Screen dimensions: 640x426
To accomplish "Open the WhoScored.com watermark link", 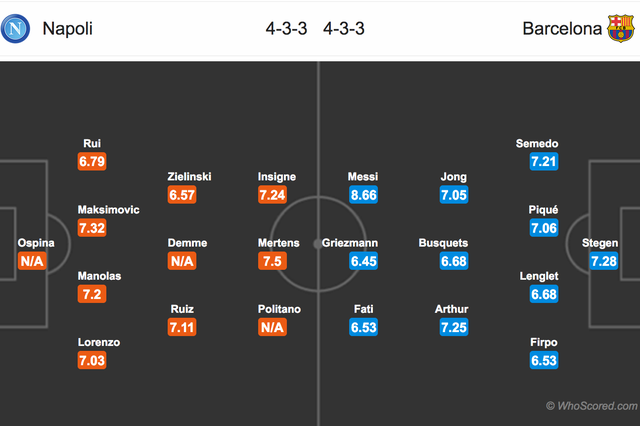I will [591, 405].
